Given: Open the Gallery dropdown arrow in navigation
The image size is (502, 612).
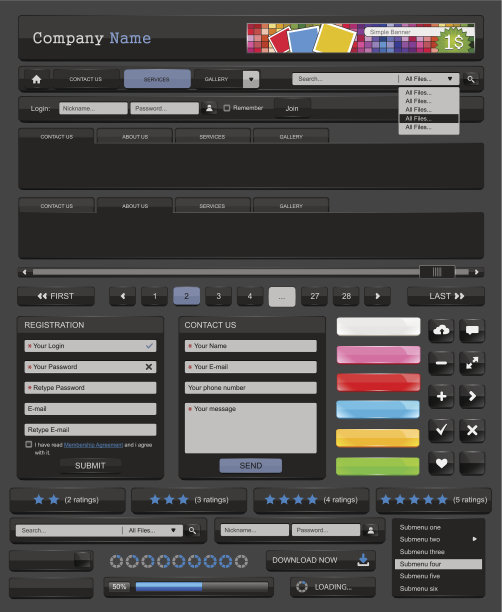Looking at the screenshot, I should click(x=251, y=79).
